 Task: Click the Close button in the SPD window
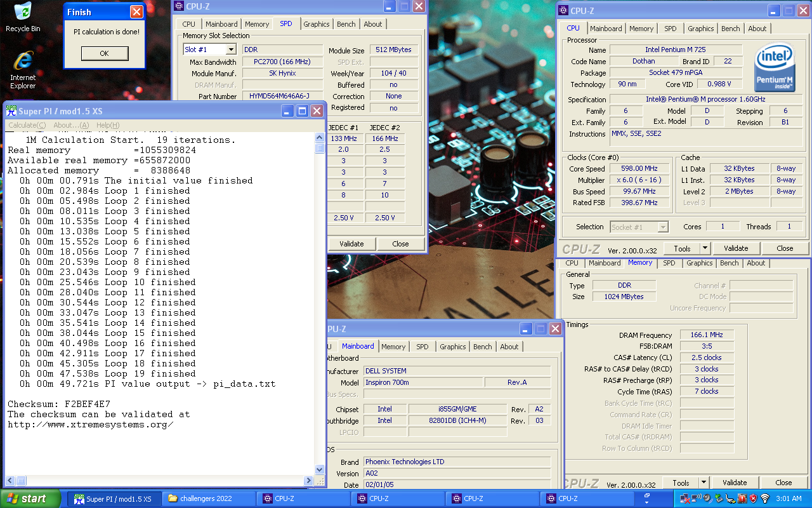point(400,244)
